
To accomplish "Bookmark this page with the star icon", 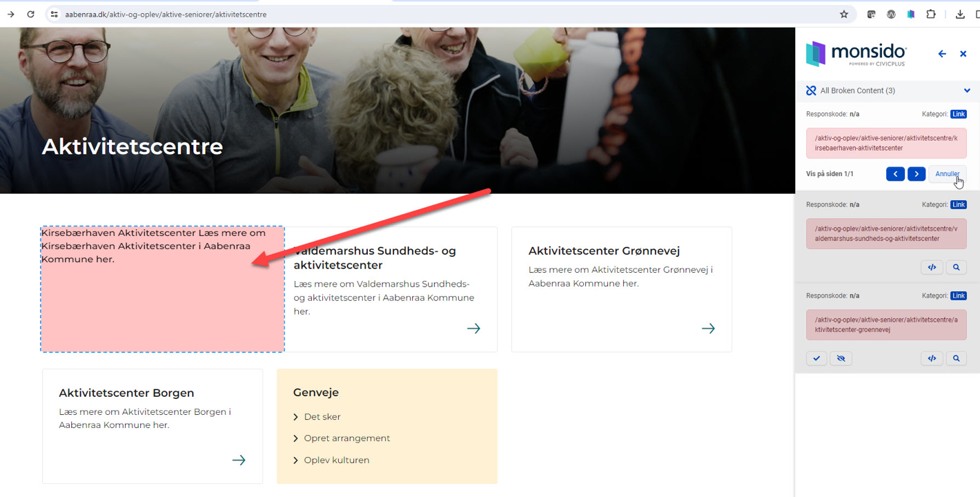I will pyautogui.click(x=843, y=14).
